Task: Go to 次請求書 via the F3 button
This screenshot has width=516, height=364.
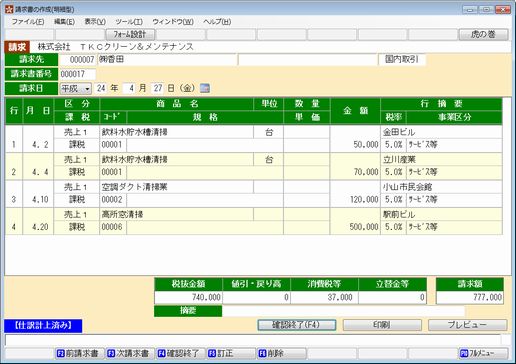Action: (x=130, y=353)
